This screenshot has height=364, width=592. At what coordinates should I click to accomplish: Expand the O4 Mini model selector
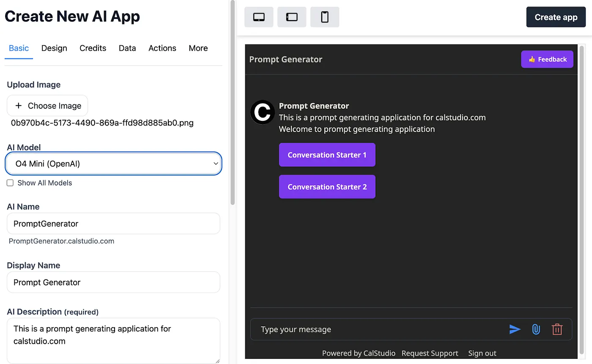point(113,164)
